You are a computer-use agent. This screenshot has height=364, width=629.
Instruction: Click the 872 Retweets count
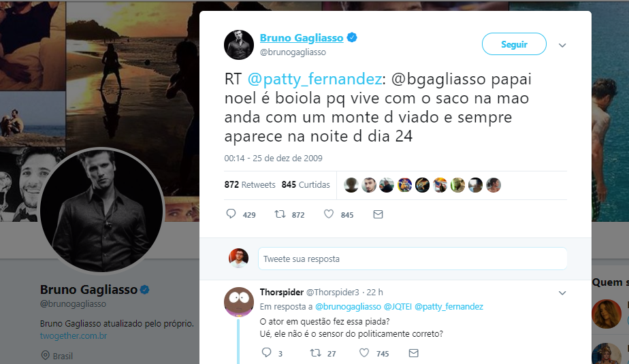(x=250, y=185)
